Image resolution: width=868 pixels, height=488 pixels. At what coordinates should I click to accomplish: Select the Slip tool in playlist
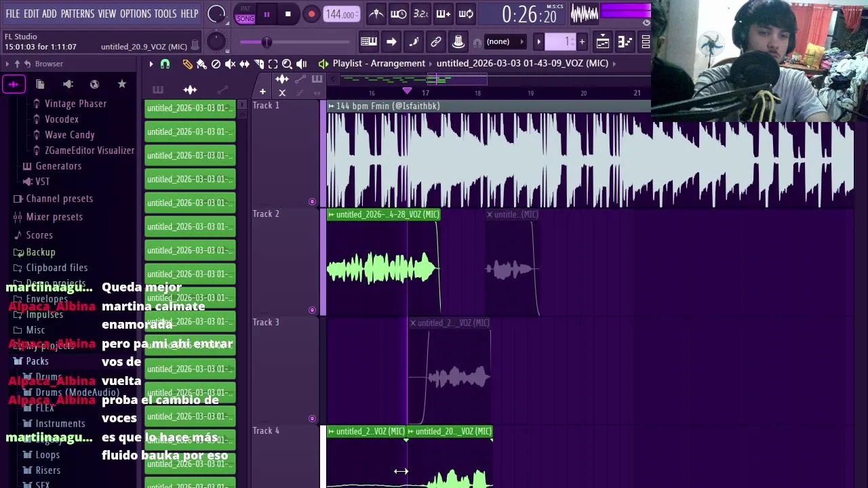244,64
